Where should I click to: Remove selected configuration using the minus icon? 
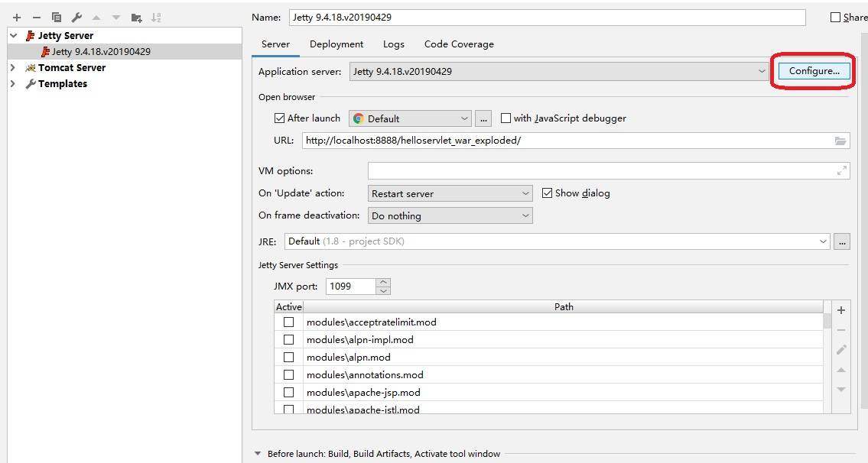pyautogui.click(x=36, y=17)
